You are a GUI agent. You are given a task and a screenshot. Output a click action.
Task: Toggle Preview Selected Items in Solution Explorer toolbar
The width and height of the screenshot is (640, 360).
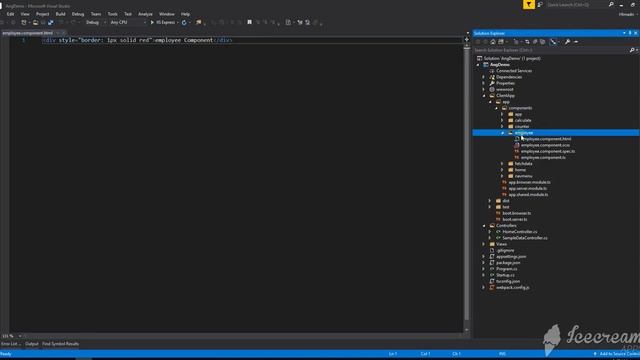pyautogui.click(x=576, y=42)
